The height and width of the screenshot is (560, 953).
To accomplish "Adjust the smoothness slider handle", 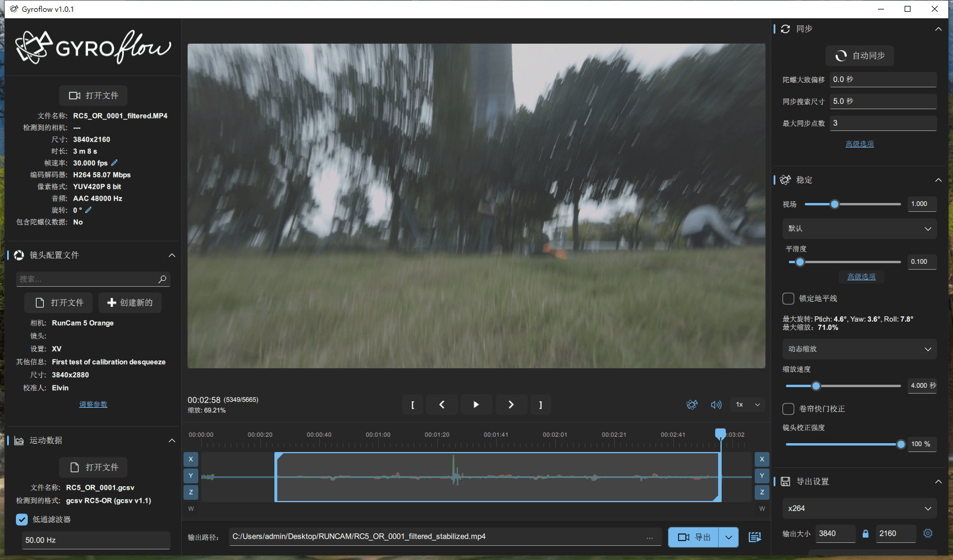I will click(800, 262).
